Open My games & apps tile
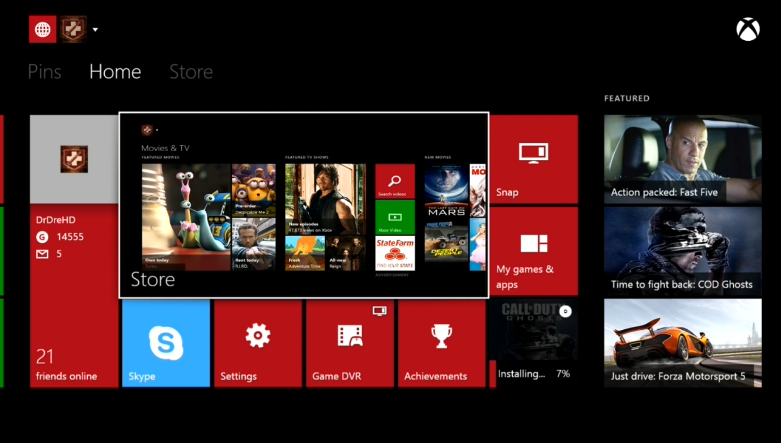Viewport: 781px width, 443px height. (x=534, y=251)
